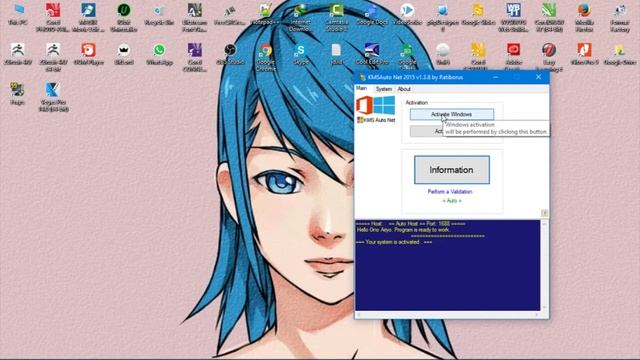Open GOM Player desktop icon
Image resolution: width=640 pixels, height=360 pixels.
88,54
